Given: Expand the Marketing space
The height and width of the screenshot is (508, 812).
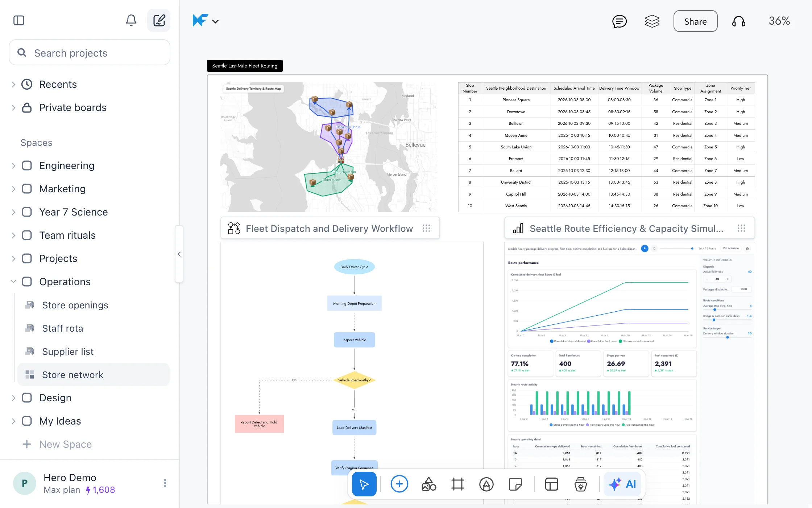Looking at the screenshot, I should click(13, 189).
